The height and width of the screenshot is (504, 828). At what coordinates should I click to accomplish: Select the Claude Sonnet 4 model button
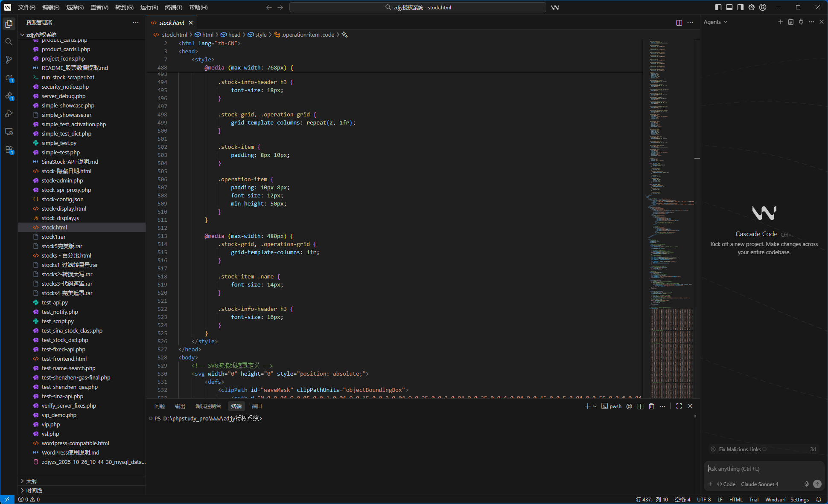click(759, 484)
